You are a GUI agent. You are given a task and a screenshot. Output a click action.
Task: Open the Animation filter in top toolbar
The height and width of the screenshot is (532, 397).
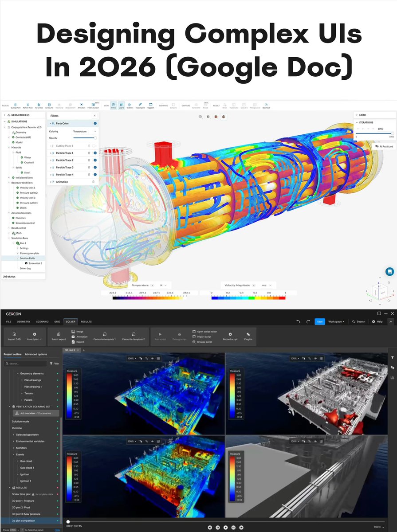click(x=82, y=106)
